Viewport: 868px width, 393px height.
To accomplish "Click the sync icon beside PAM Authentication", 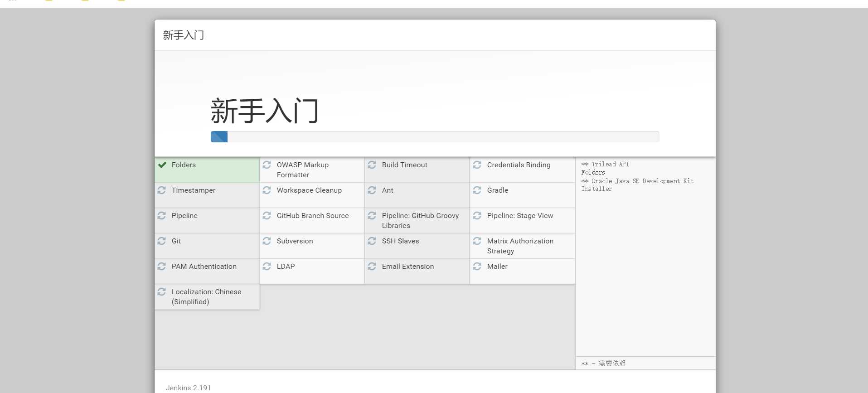I will click(x=162, y=267).
